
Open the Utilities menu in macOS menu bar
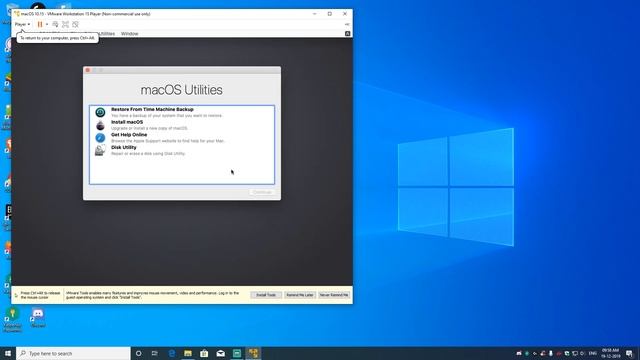click(107, 34)
